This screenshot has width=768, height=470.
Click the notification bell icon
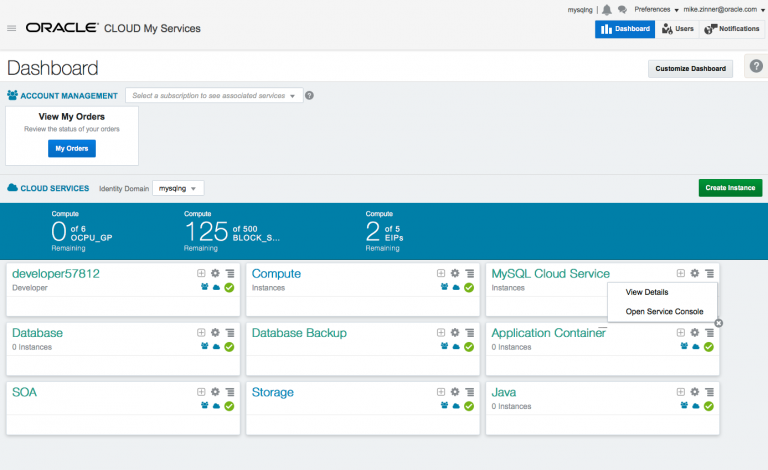pos(607,10)
